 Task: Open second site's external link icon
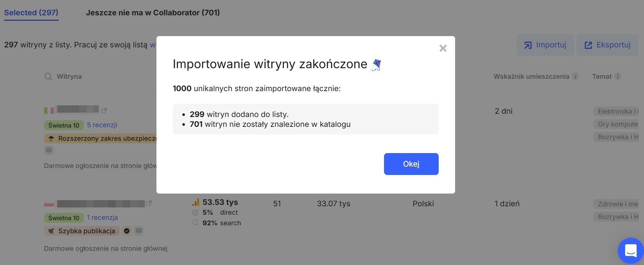(149, 203)
